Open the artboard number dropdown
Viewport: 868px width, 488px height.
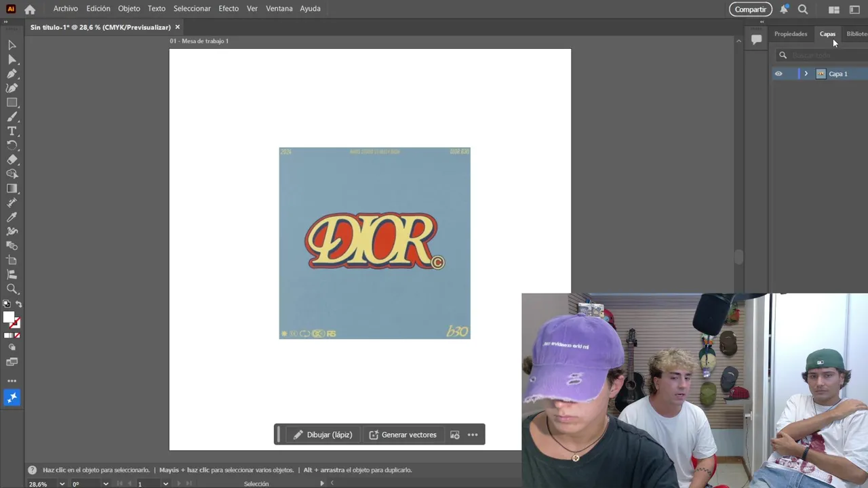pyautogui.click(x=165, y=484)
